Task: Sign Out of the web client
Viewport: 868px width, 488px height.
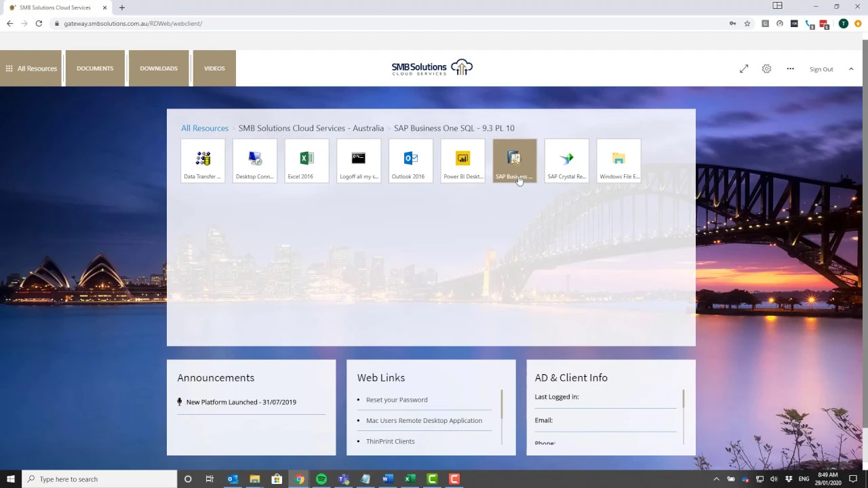Action: [x=821, y=69]
